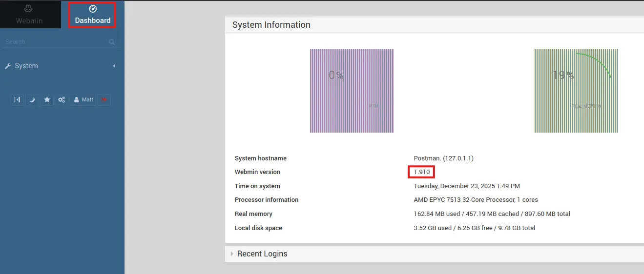The height and width of the screenshot is (274, 644).
Task: Click the Webmin logo icon
Action: tap(28, 9)
